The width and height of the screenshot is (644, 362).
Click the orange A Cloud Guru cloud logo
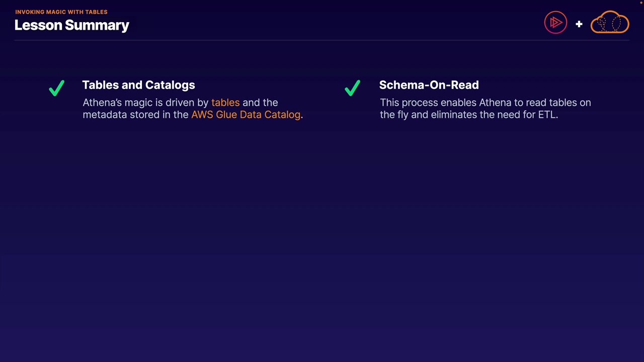pos(610,23)
